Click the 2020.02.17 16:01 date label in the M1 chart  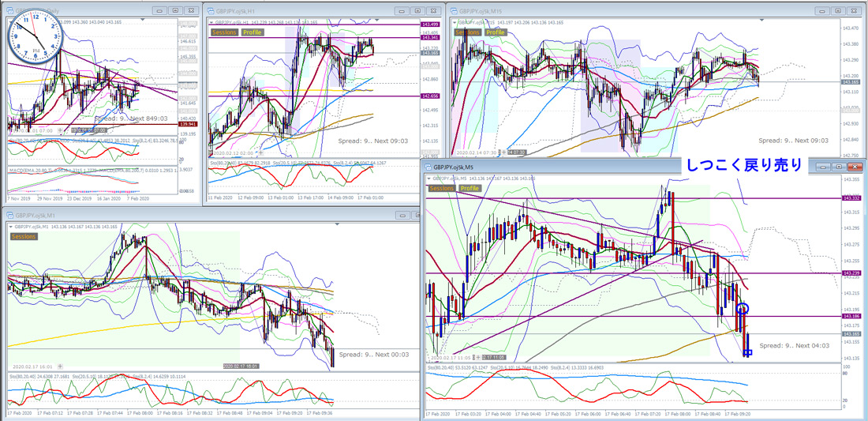[x=32, y=366]
